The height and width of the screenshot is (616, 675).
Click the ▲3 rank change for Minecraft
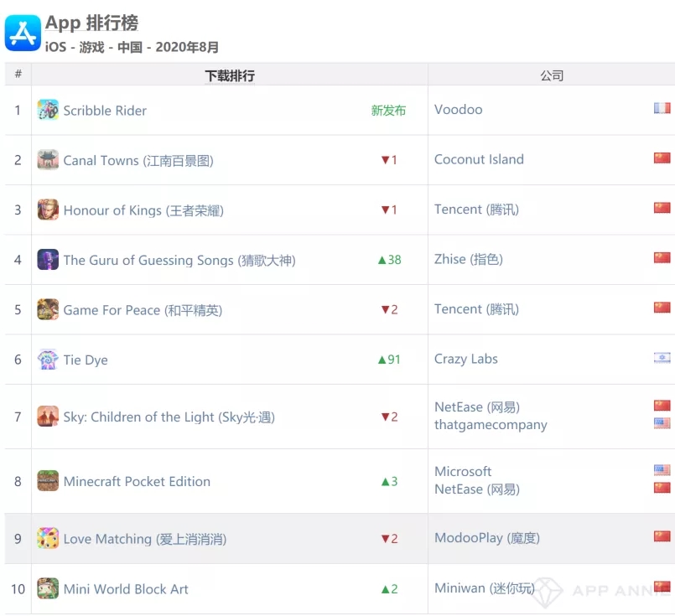[x=389, y=481]
